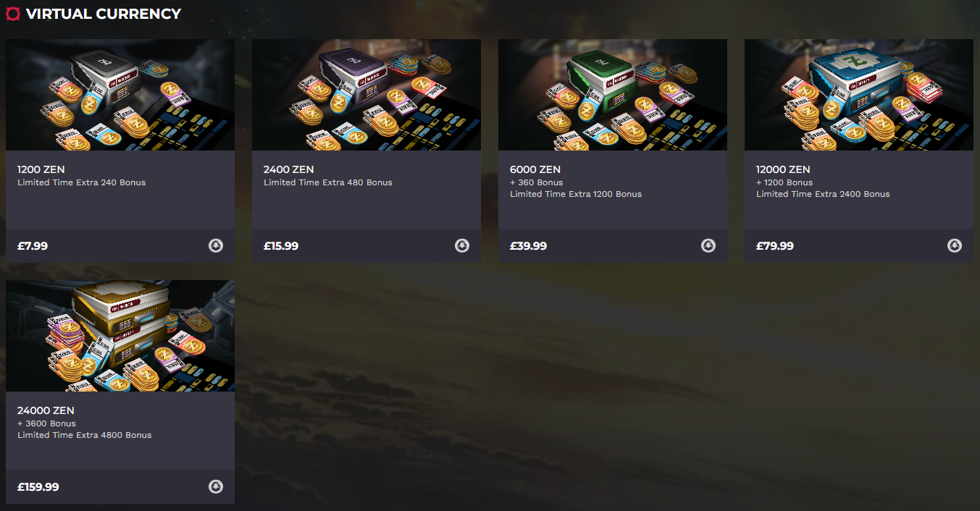Viewport: 980px width, 511px height.
Task: Select the 12000 ZEN title
Action: (783, 169)
